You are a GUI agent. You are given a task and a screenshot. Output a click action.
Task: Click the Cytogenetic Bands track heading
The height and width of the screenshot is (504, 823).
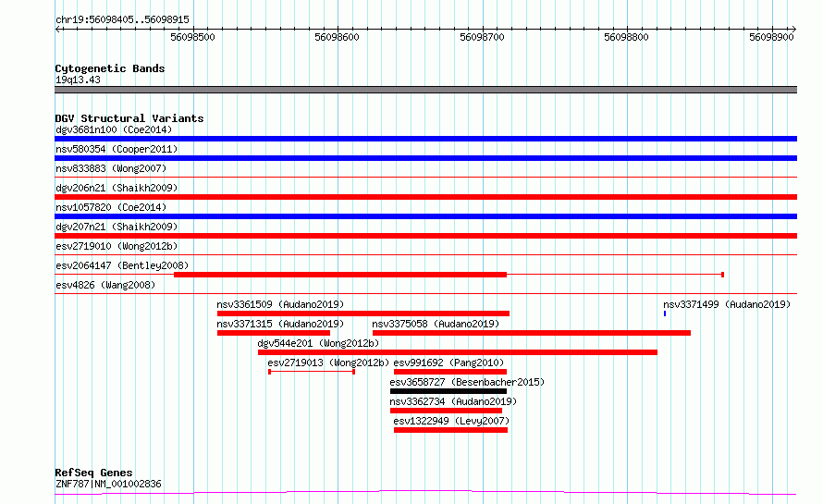(x=110, y=68)
